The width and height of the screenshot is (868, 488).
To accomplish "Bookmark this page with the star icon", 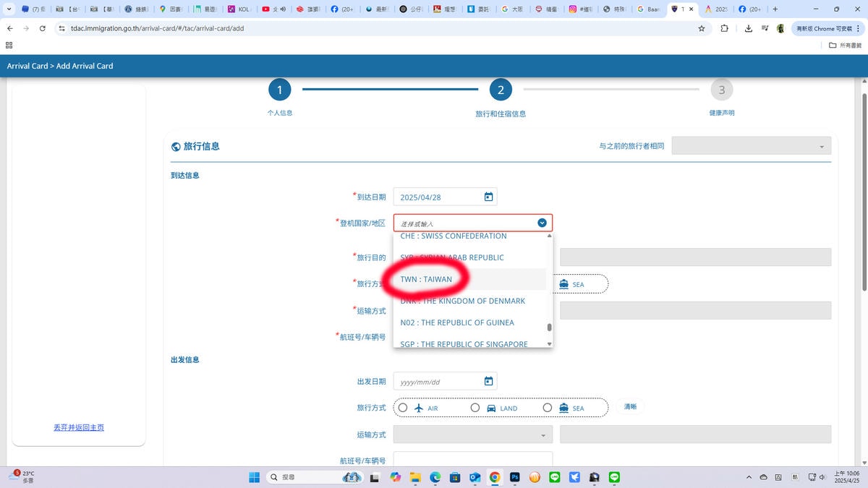I will pos(701,28).
